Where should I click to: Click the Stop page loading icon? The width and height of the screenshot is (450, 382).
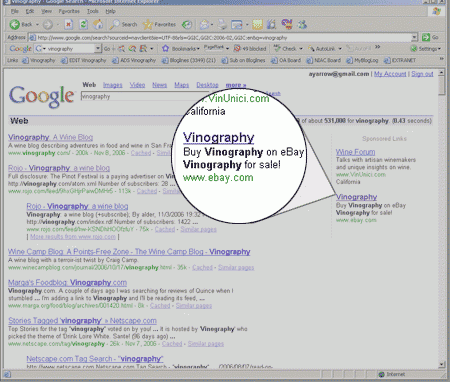click(68, 24)
